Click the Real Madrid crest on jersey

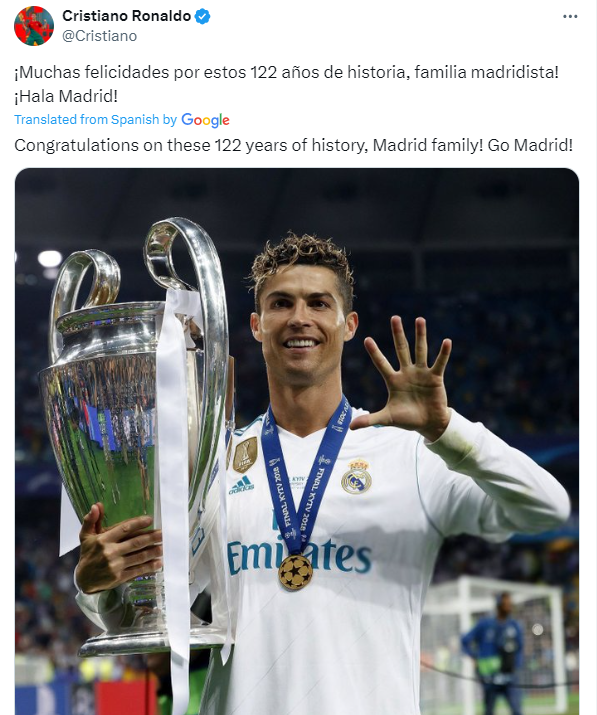(356, 477)
